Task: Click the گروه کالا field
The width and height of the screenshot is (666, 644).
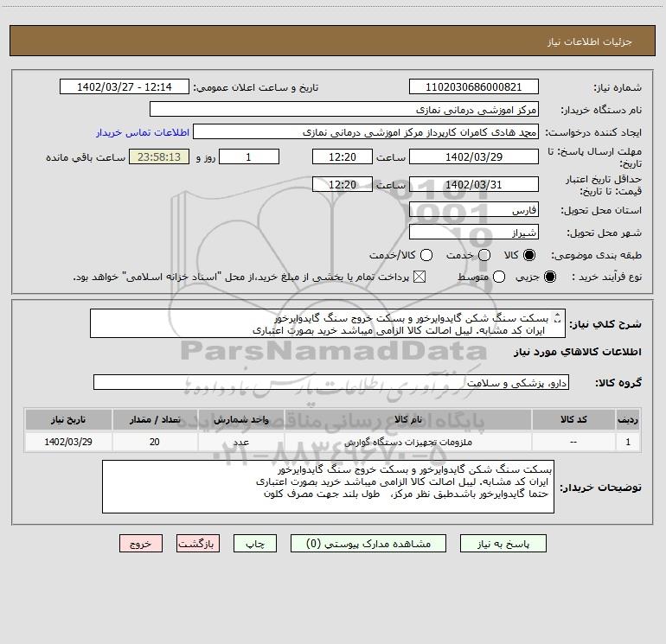Action: click(331, 382)
